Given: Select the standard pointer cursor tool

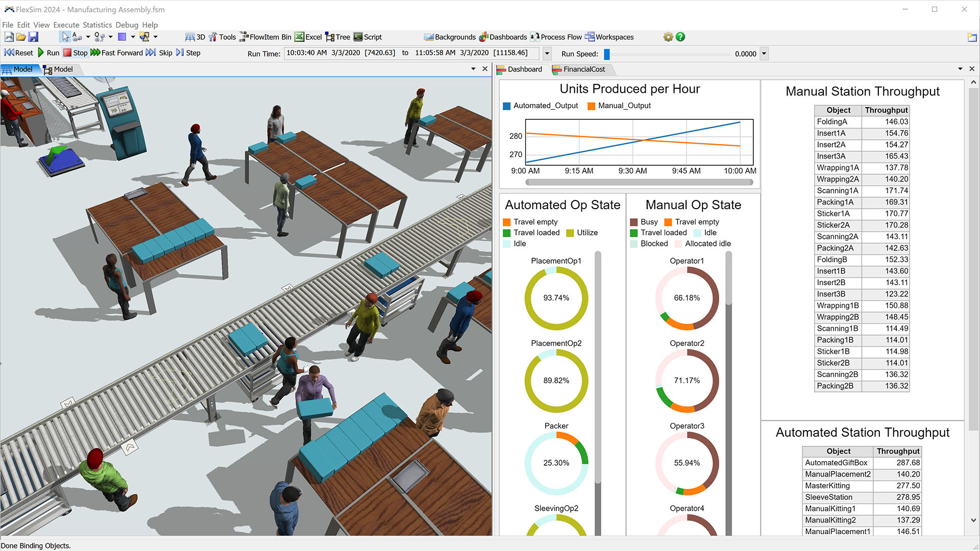Looking at the screenshot, I should tap(65, 37).
